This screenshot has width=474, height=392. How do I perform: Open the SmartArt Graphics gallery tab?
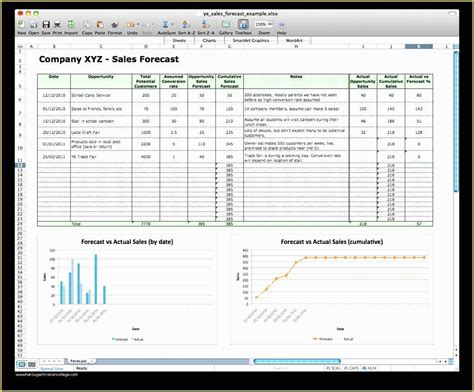251,40
